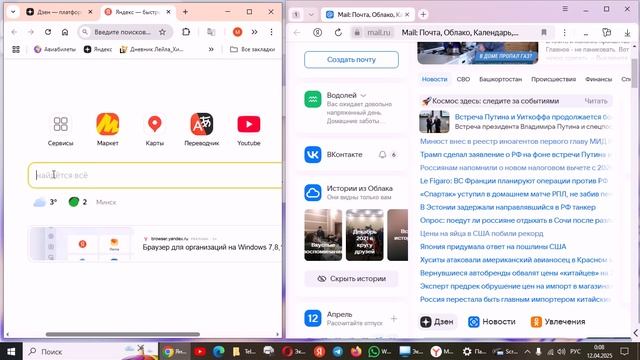Switch to Дзен tab in Chrome

[59, 12]
